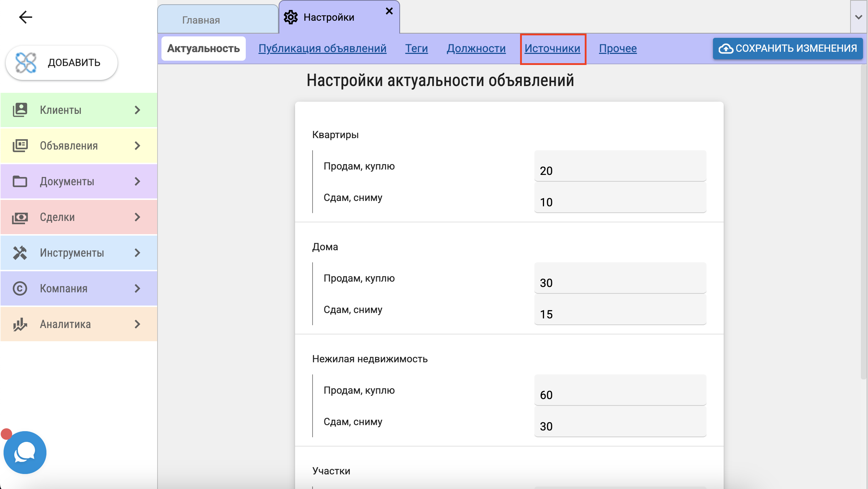
Task: Edit Нежилая недвижимость Продам, куплю field 60
Action: (x=620, y=390)
